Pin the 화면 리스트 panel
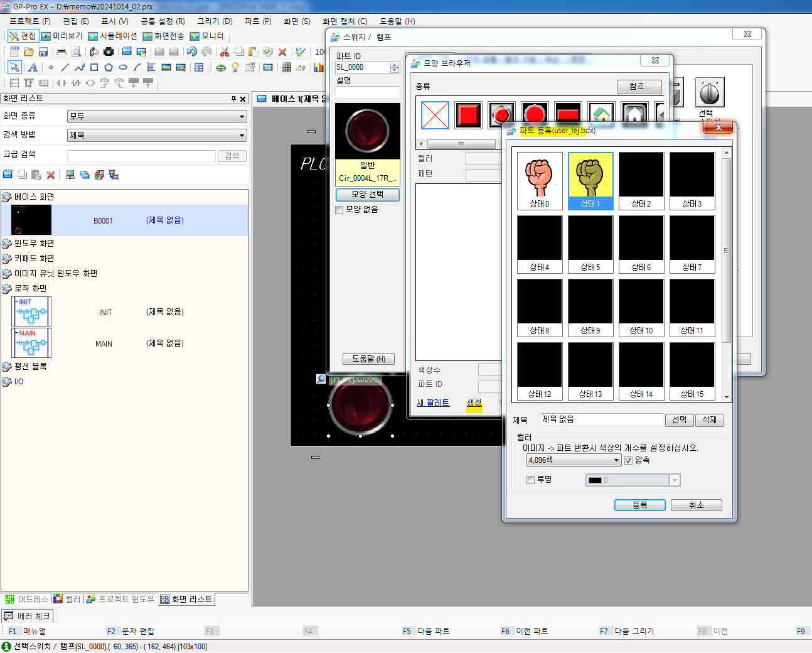 pos(234,99)
